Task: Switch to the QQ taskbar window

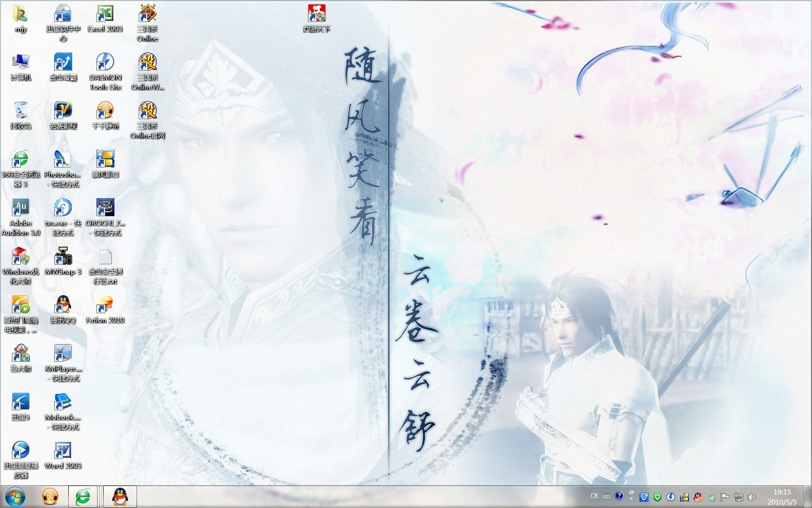Action: click(x=120, y=497)
